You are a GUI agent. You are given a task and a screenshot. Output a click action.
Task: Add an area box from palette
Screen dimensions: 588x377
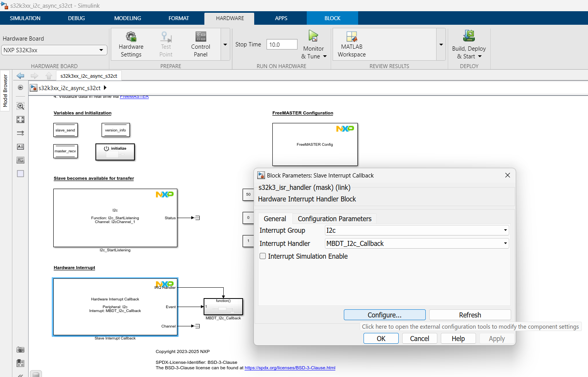pyautogui.click(x=20, y=174)
